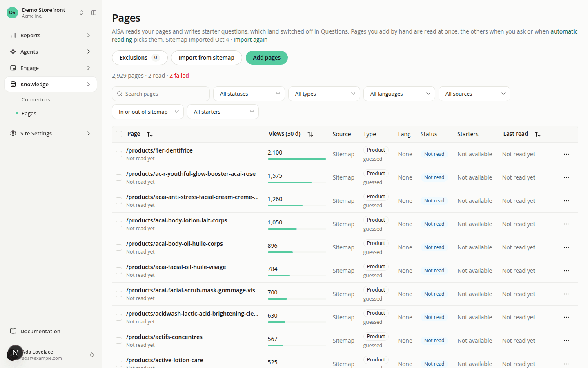Click the Knowledge database icon
The image size is (588, 368).
pos(13,84)
